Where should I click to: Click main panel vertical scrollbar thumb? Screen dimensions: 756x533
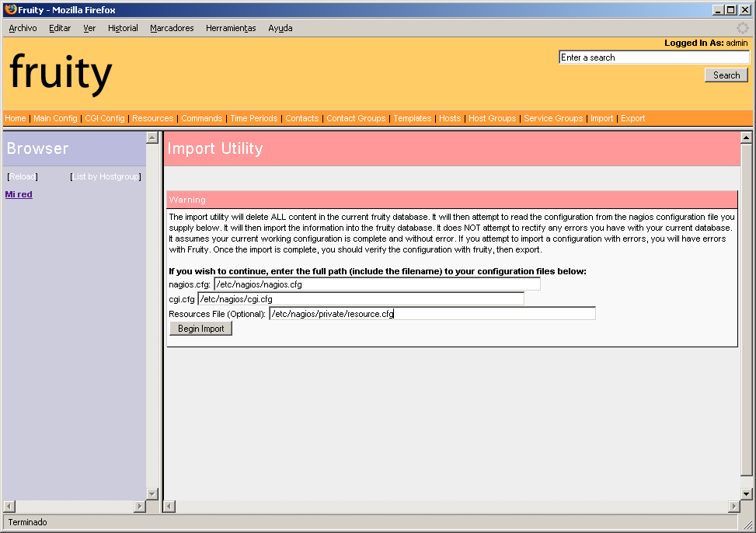tap(747, 310)
